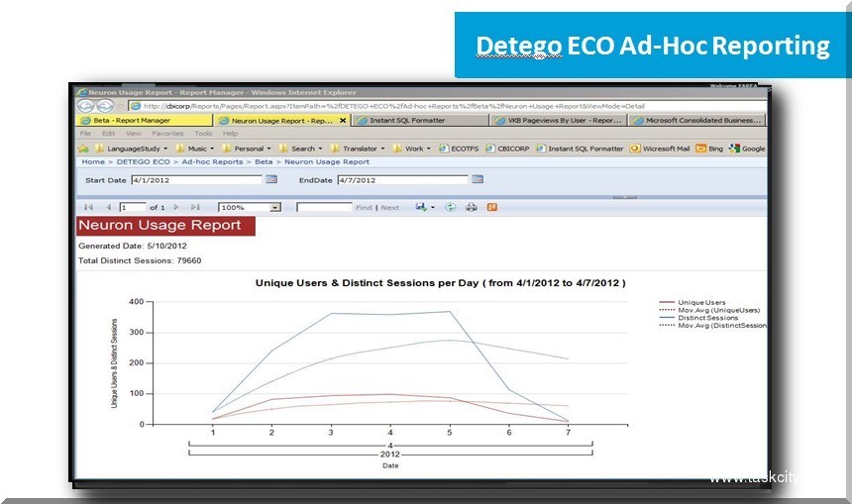Image resolution: width=852 pixels, height=504 pixels.
Task: Click the browser Back arrow button
Action: coord(85,106)
